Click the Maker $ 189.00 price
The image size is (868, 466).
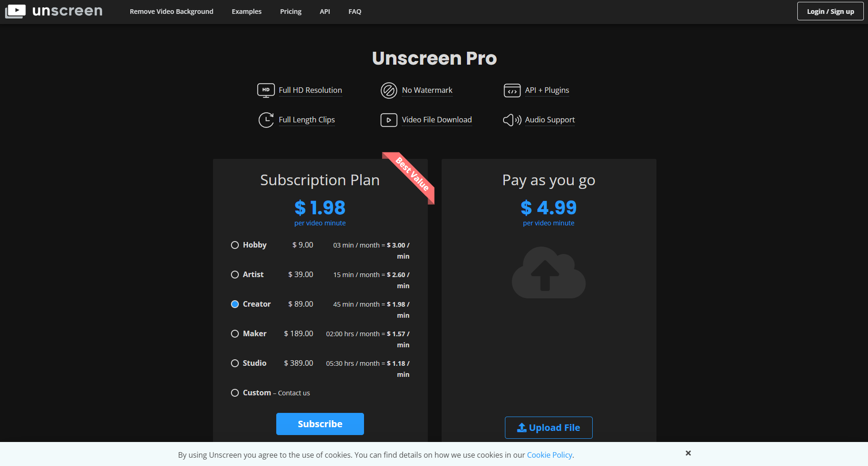click(x=298, y=333)
